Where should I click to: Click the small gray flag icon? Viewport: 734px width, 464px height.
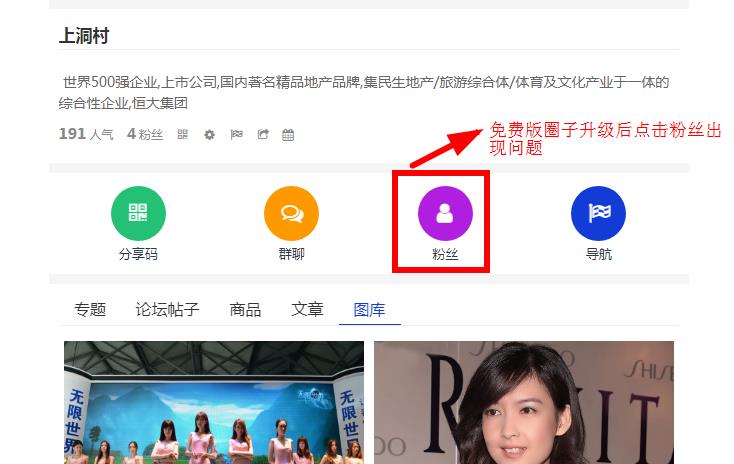click(x=236, y=135)
